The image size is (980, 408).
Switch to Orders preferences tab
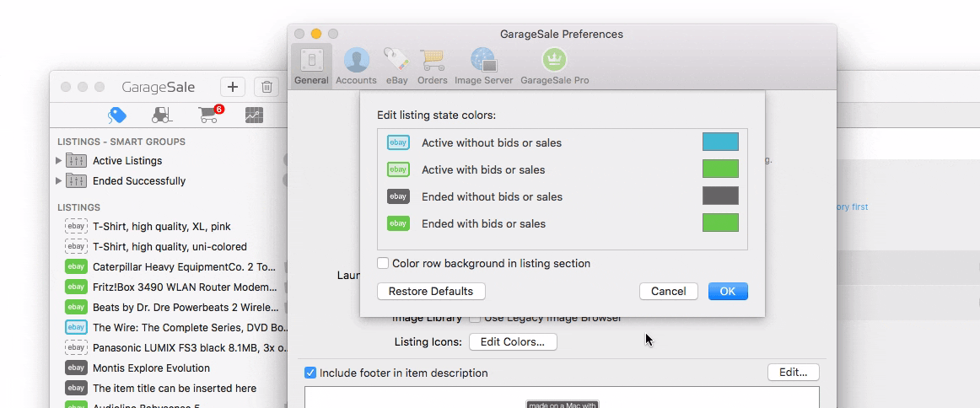pos(433,67)
